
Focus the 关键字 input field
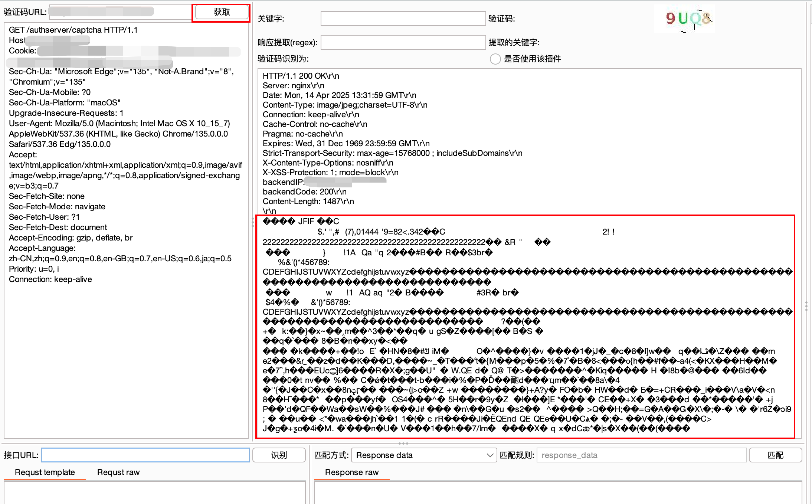point(403,19)
